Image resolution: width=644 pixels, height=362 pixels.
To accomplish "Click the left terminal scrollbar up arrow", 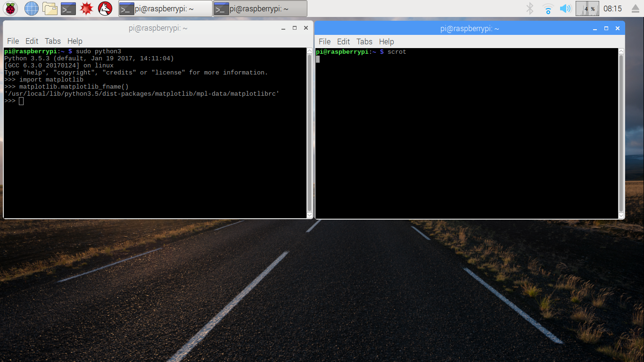I will pos(309,51).
